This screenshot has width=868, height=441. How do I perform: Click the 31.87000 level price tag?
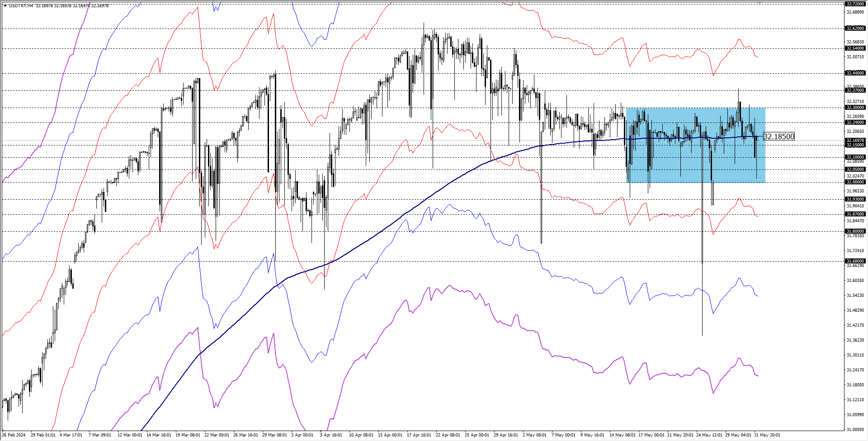click(x=855, y=214)
